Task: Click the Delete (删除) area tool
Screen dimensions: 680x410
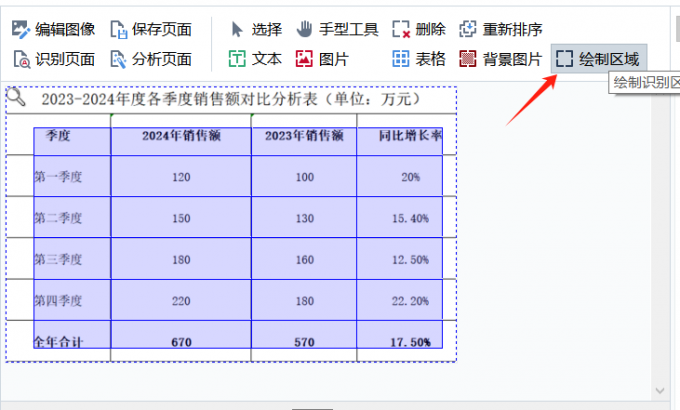Action: point(418,30)
